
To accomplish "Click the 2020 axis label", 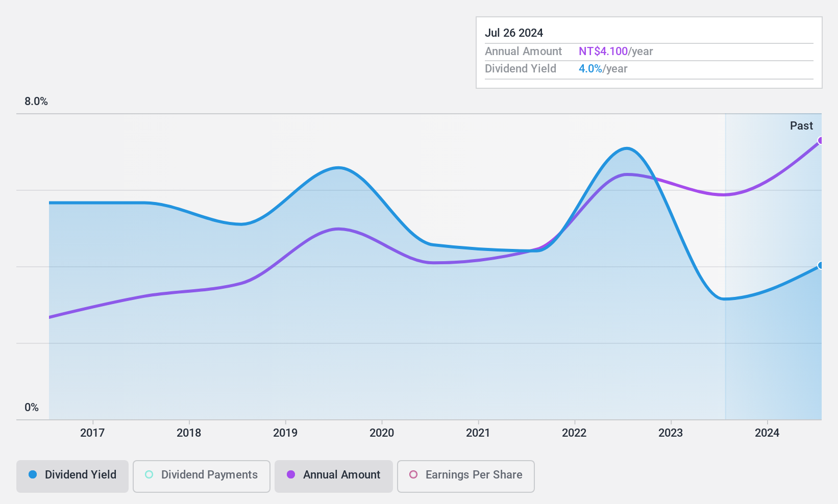I will (x=382, y=433).
